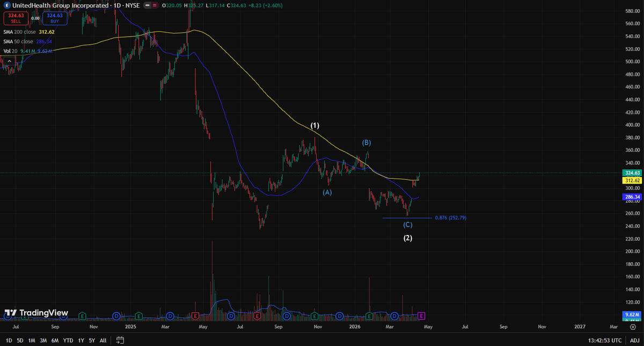Click the red SELL 324.63 button
Image resolution: width=644 pixels, height=346 pixels.
(16, 18)
